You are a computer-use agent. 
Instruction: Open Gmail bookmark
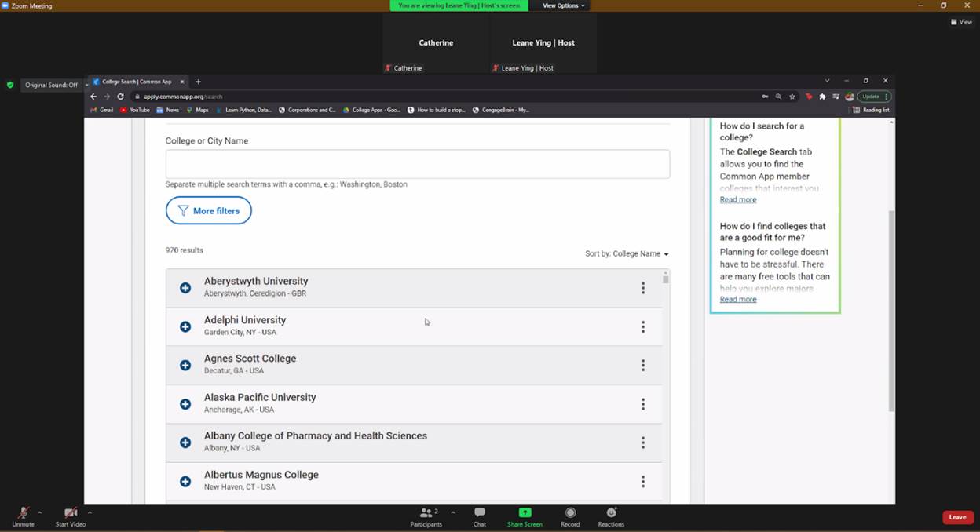pos(102,110)
